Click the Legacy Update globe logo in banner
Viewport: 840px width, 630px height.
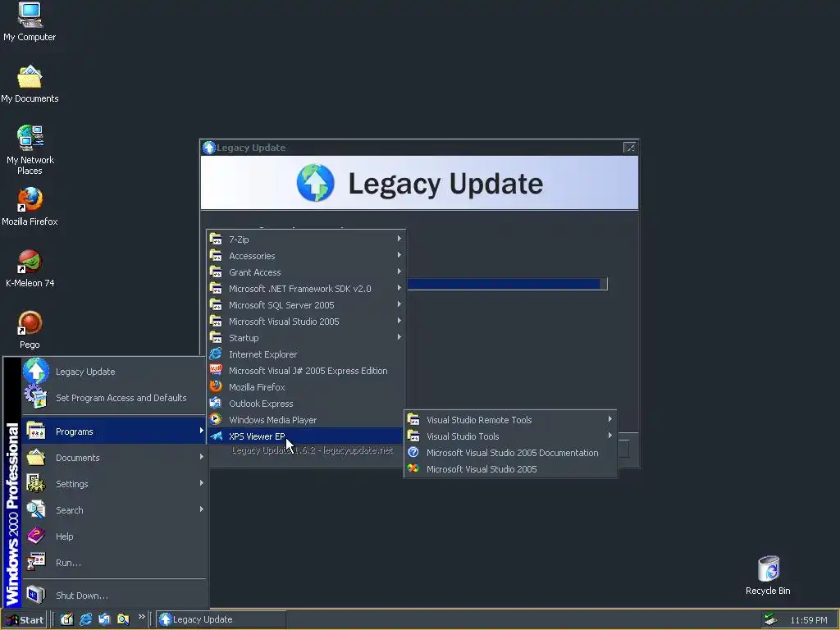[x=316, y=183]
